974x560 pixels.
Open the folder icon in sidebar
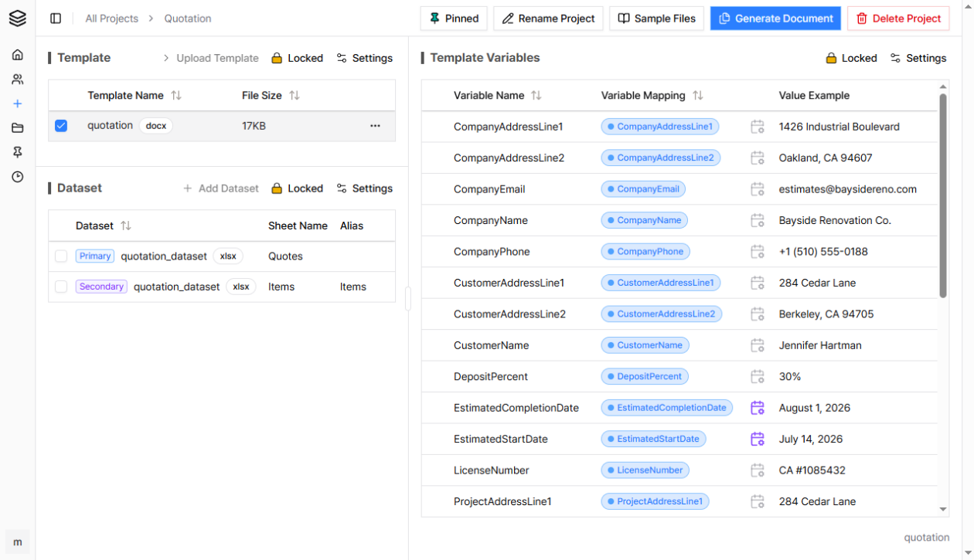(x=18, y=128)
